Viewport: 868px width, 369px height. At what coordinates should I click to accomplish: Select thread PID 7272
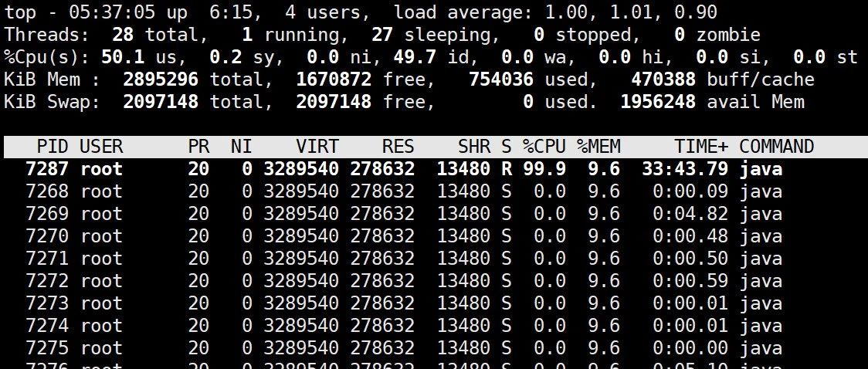tap(434, 281)
